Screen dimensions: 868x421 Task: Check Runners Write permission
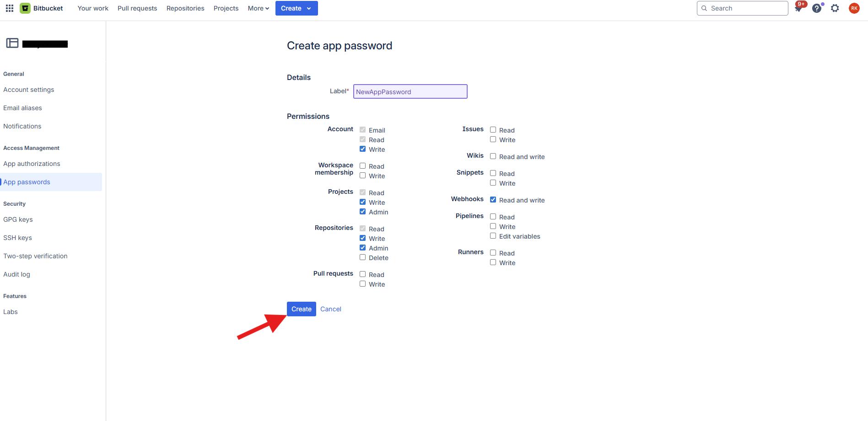pos(493,262)
